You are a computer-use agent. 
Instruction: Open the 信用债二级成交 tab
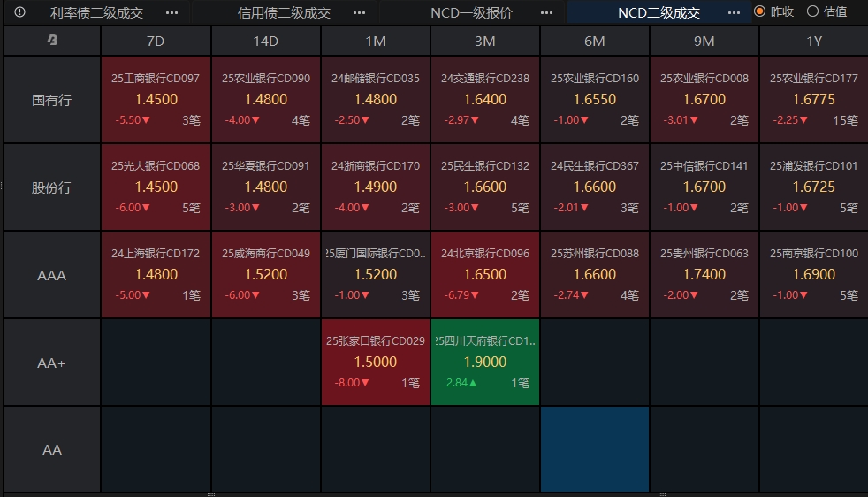pos(284,12)
